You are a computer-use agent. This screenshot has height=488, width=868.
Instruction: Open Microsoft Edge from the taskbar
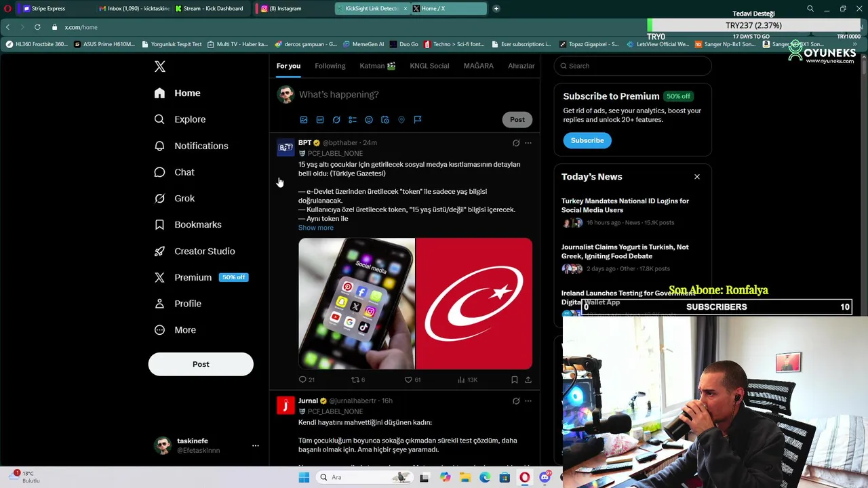point(485,477)
